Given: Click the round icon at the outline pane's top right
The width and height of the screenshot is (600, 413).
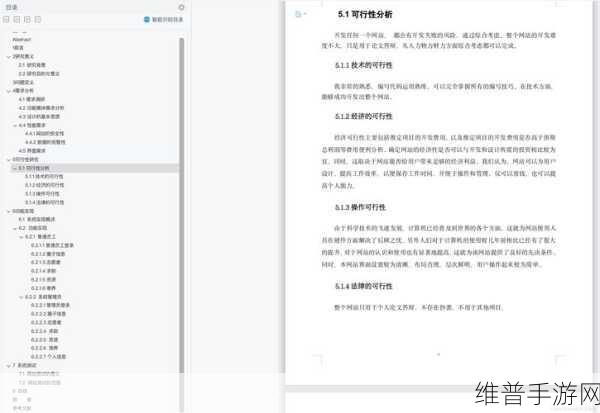Looking at the screenshot, I should tap(181, 7).
